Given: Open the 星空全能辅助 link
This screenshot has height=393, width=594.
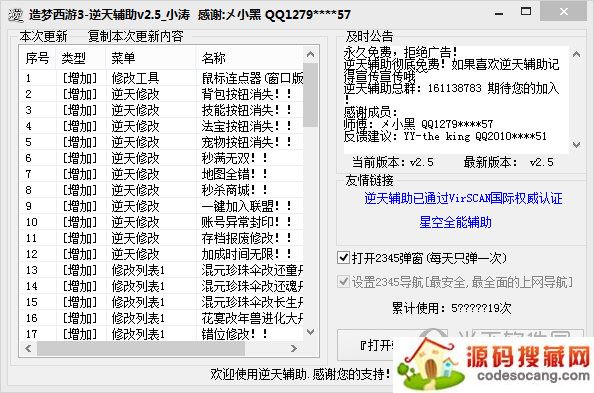Looking at the screenshot, I should 455,222.
